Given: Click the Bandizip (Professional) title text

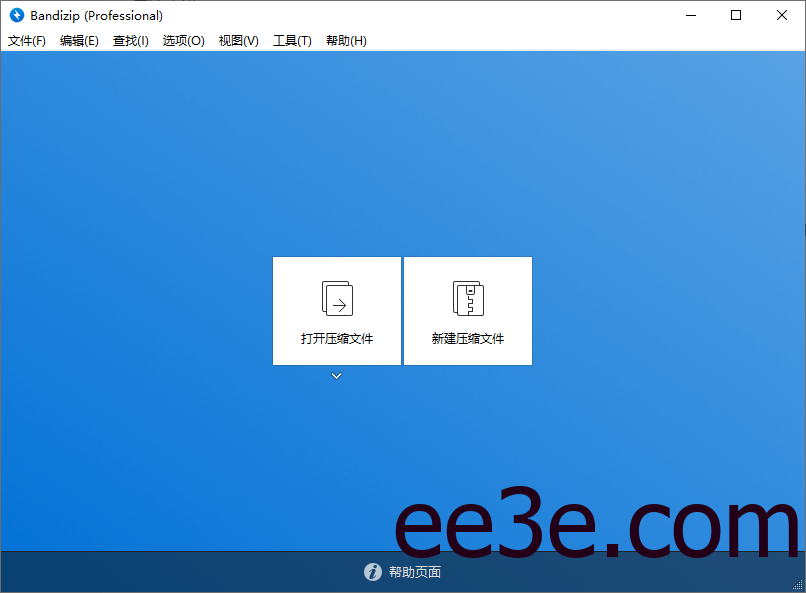Looking at the screenshot, I should coord(95,15).
